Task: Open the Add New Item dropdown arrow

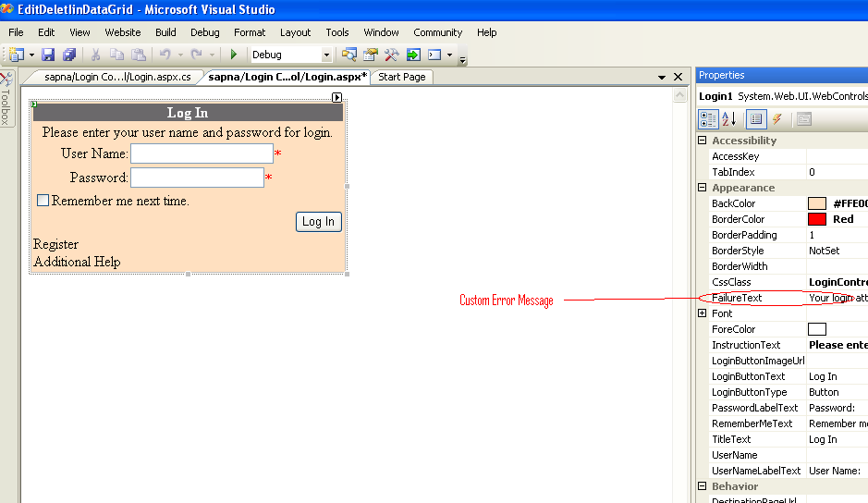Action: (x=31, y=55)
